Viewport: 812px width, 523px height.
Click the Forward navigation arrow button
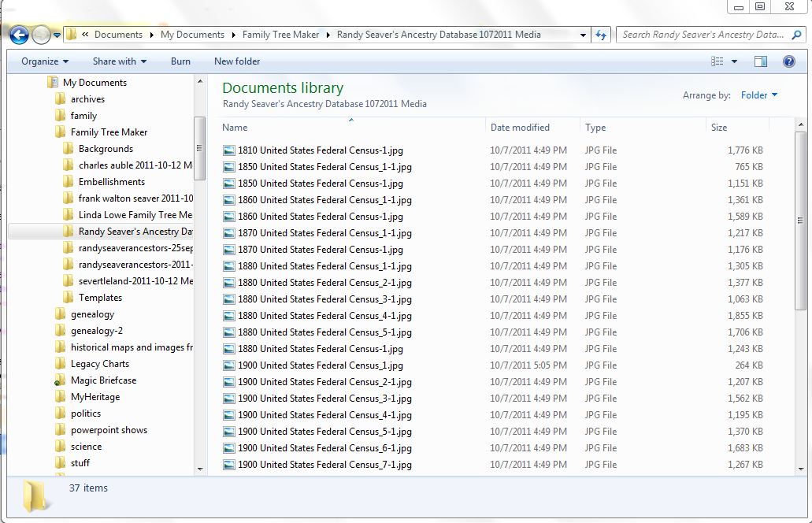coord(42,35)
